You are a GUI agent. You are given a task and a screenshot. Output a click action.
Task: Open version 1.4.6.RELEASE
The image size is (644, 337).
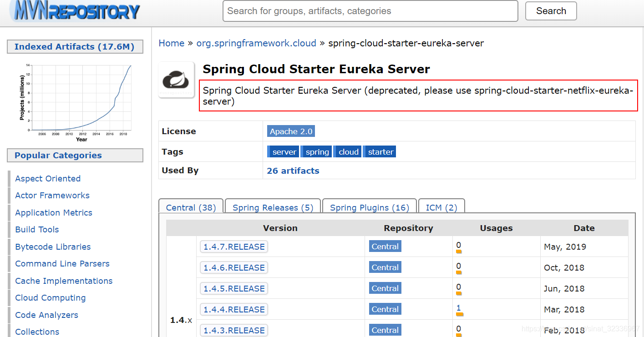(234, 268)
